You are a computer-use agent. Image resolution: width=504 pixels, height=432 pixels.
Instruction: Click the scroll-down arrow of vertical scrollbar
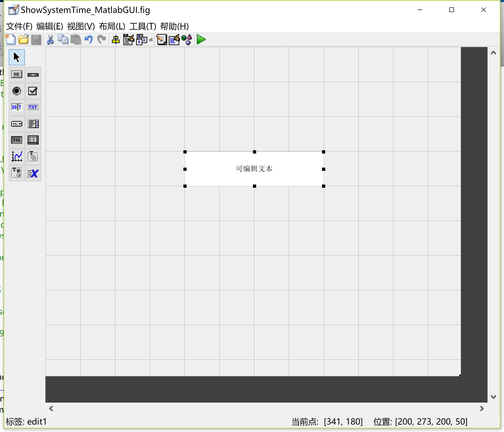(x=493, y=397)
